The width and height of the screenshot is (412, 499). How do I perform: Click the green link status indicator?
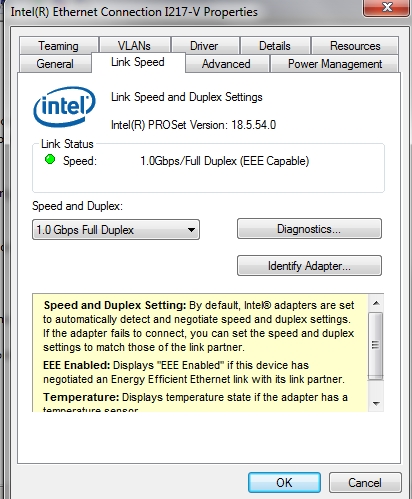click(50, 160)
